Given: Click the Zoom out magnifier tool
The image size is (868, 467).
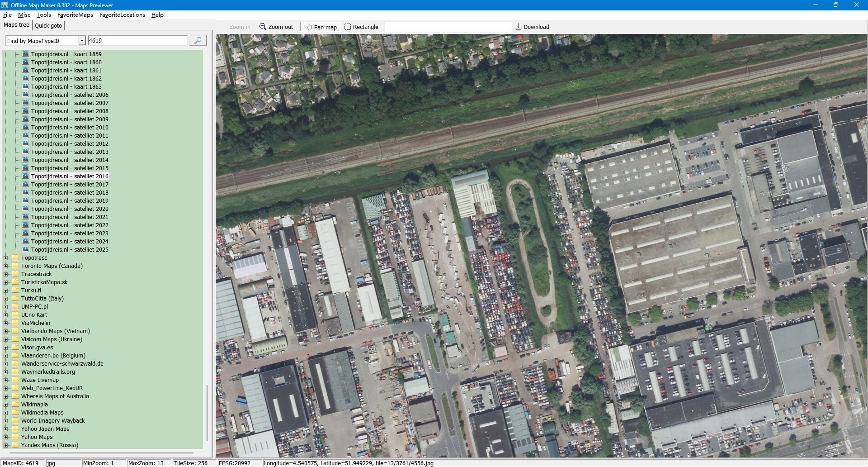Looking at the screenshot, I should 276,27.
